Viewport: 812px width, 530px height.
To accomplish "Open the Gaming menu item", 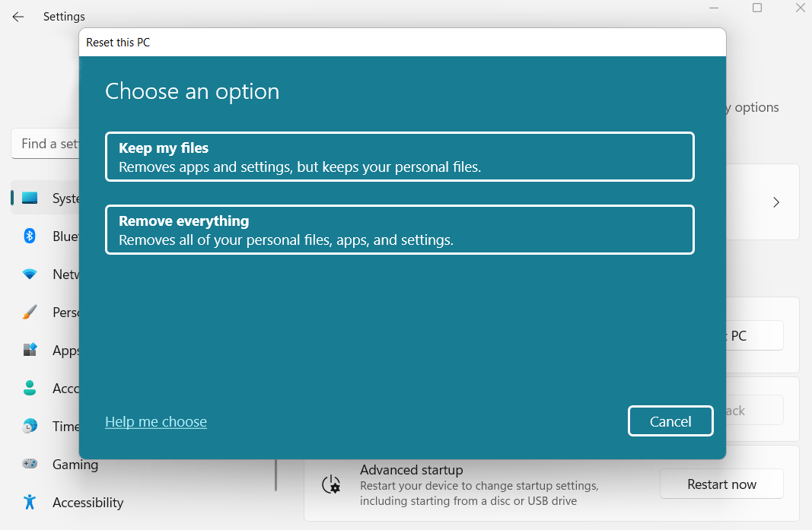I will (75, 464).
